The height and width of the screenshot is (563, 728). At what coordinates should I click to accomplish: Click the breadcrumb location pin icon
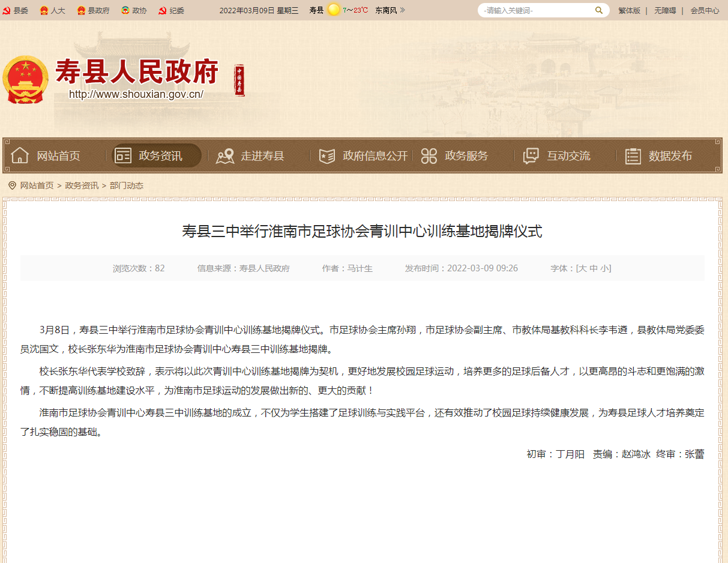point(11,185)
